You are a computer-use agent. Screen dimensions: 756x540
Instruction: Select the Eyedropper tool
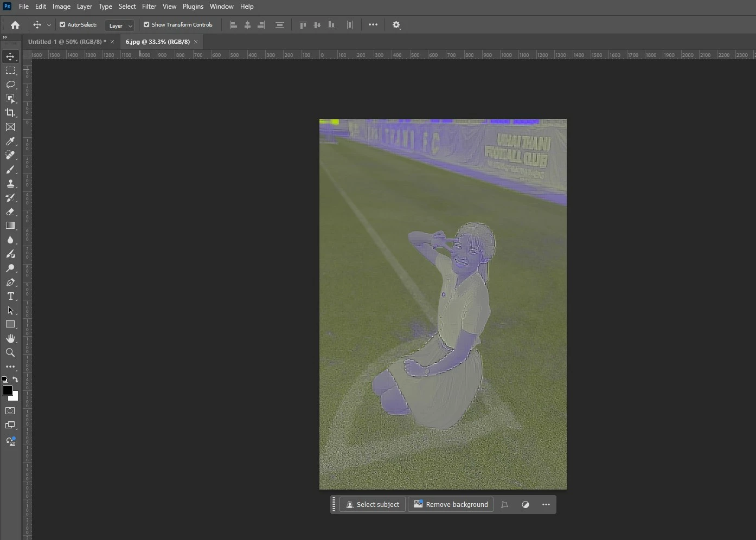pyautogui.click(x=10, y=141)
